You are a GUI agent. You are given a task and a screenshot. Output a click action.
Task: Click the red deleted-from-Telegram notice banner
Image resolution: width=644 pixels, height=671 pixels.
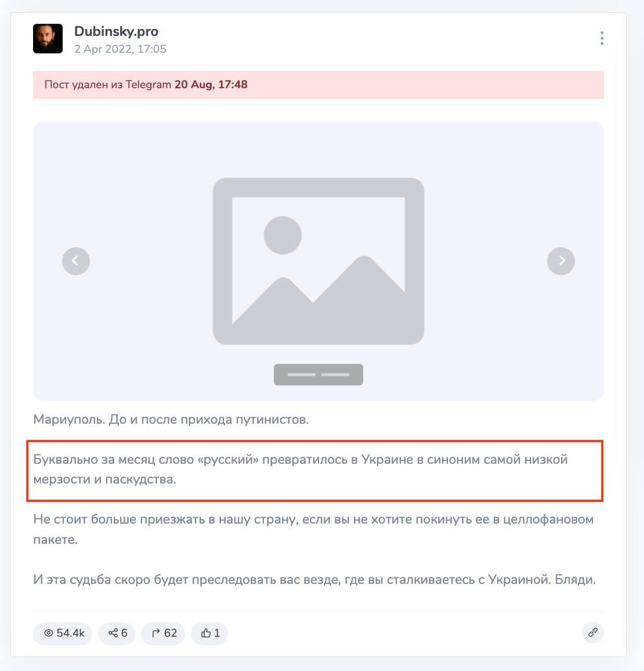[319, 85]
